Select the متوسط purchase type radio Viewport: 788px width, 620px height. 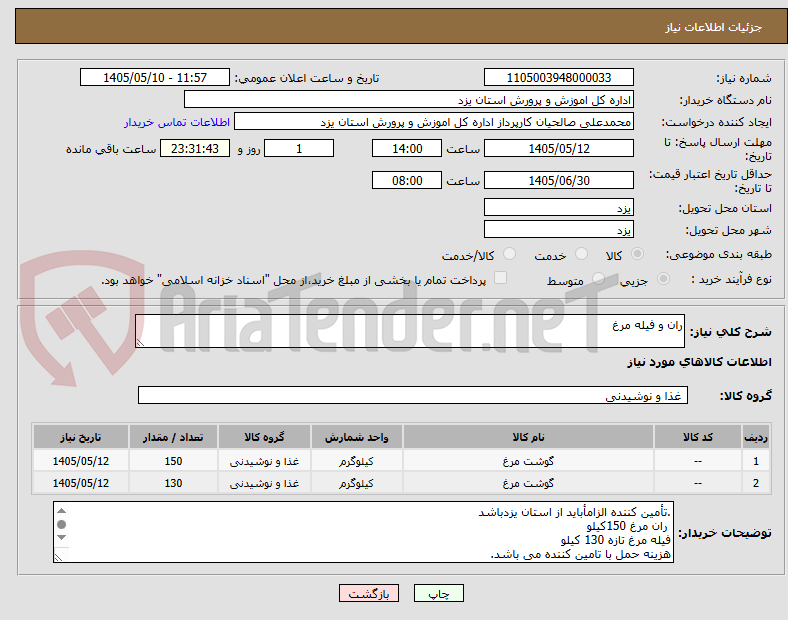598,279
